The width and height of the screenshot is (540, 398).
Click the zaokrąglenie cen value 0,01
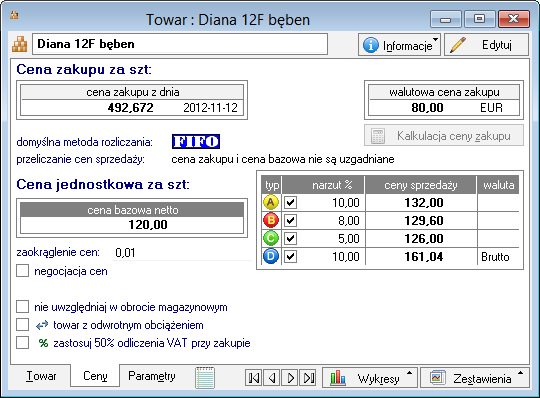(x=125, y=253)
